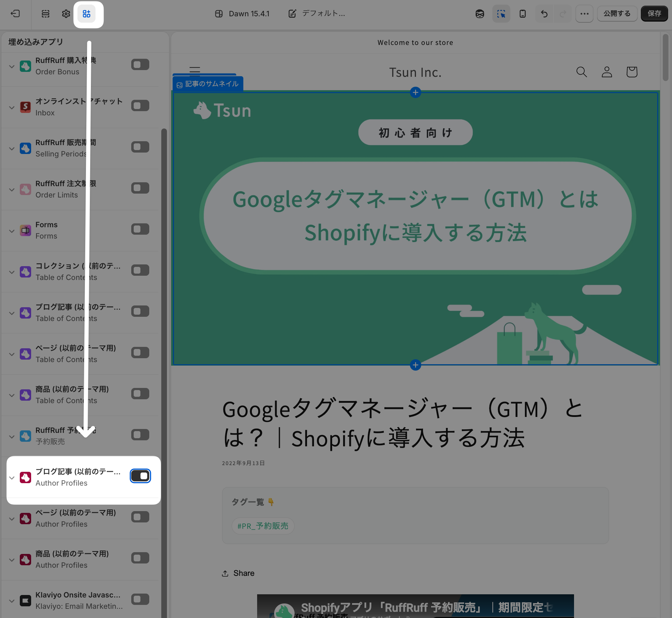Image resolution: width=672 pixels, height=618 pixels.
Task: Click the Inbox chat app icon
Action: pos(25,107)
